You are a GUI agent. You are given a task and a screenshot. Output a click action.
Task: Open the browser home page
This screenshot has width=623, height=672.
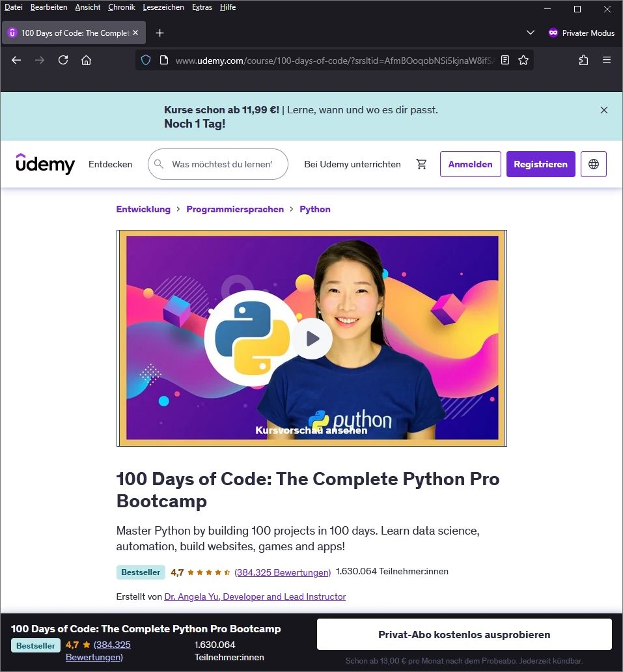[x=86, y=61]
